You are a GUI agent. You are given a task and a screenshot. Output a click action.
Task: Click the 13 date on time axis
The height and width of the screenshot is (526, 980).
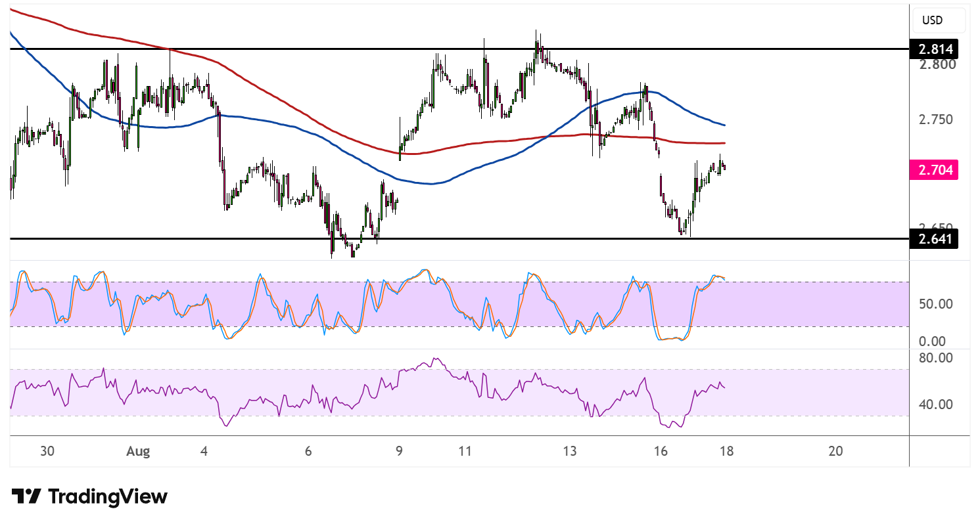coord(569,451)
